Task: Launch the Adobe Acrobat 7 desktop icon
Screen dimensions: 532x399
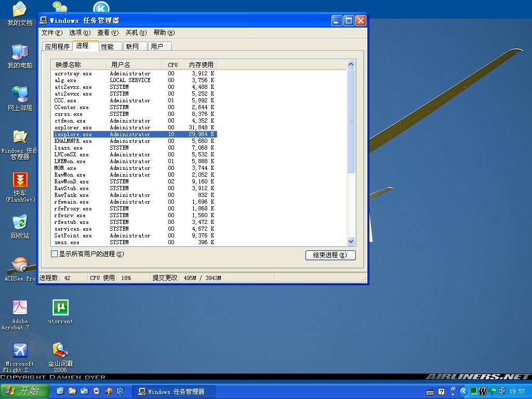Action: (x=20, y=315)
